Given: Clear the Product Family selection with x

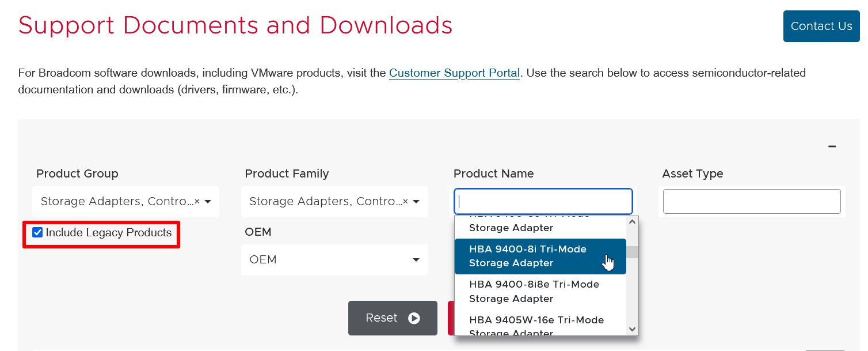Looking at the screenshot, I should (x=405, y=202).
